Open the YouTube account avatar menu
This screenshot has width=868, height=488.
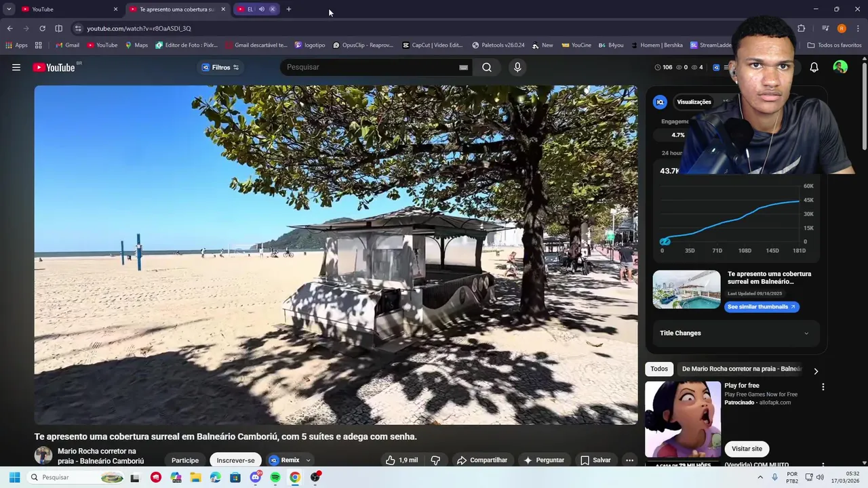(x=840, y=67)
